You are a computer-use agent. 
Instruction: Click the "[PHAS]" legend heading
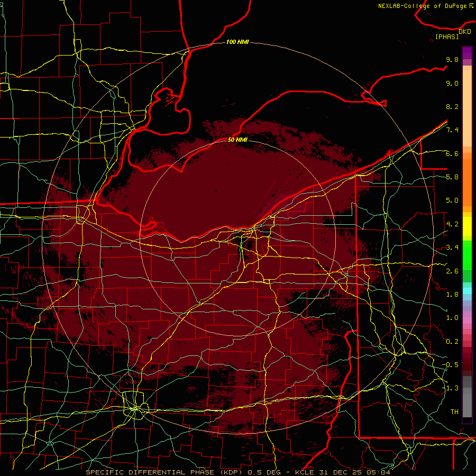447,36
